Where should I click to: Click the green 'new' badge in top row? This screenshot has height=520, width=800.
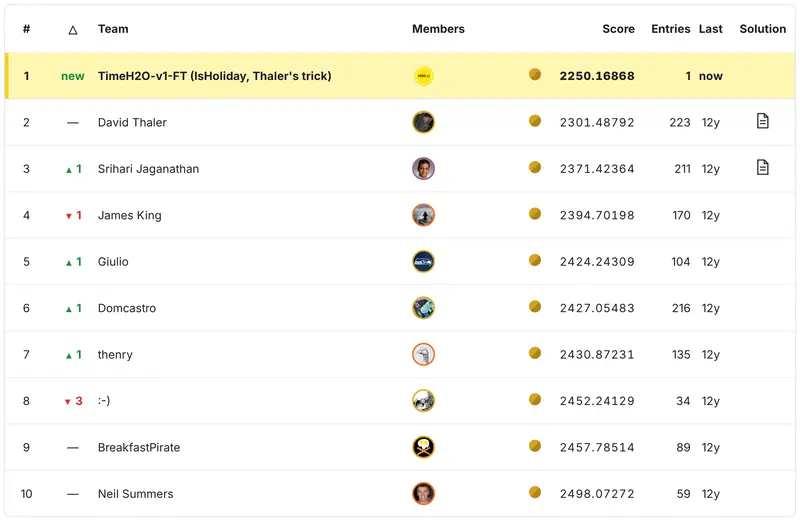(x=72, y=76)
